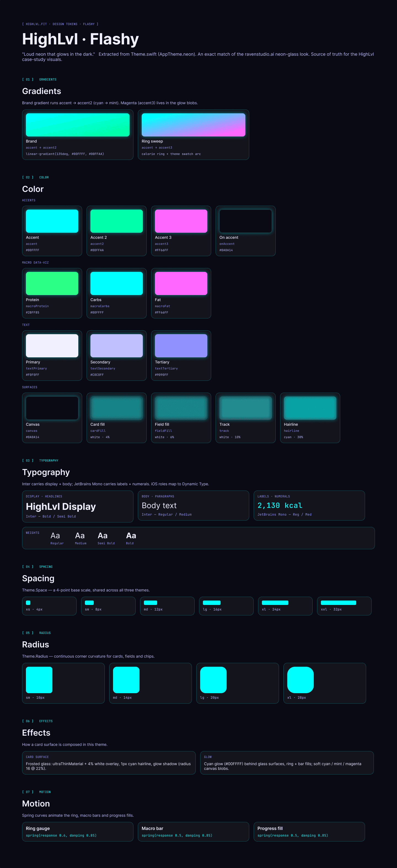Click the MACRO DATA-VIZ subsection label
The width and height of the screenshot is (397, 868).
pos(35,263)
